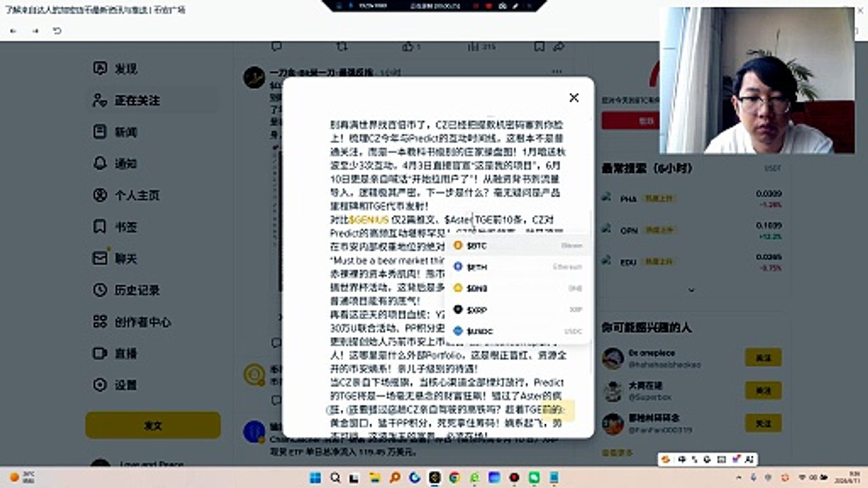Image resolution: width=868 pixels, height=488 pixels.
Task: Pick $BTC from the coin suggestions
Action: [519, 245]
